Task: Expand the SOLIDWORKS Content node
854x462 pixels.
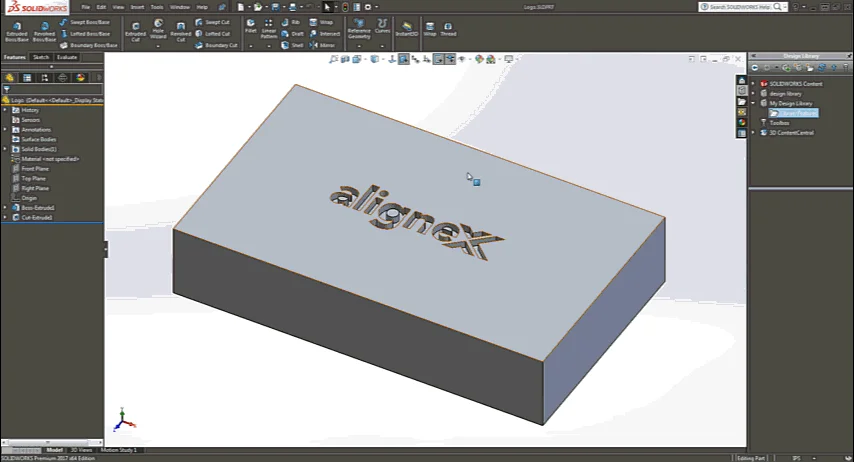Action: [x=753, y=83]
